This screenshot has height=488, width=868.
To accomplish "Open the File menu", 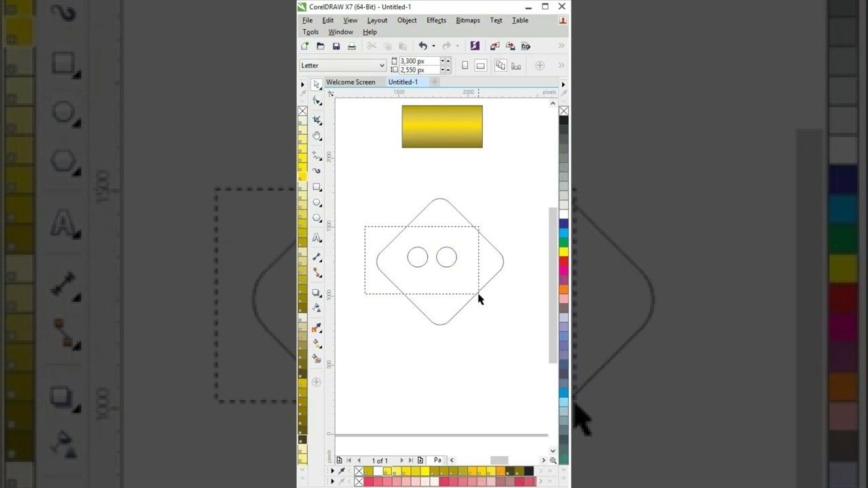I will pos(307,20).
